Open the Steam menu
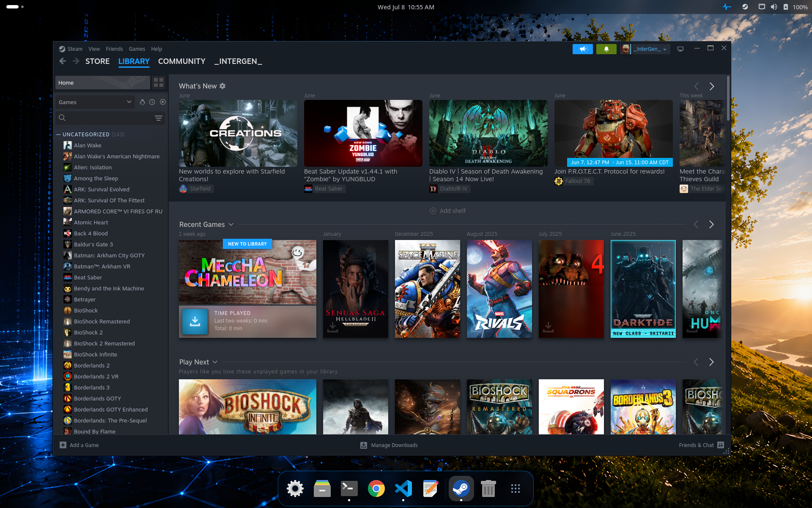This screenshot has height=508, width=812. pyautogui.click(x=75, y=49)
